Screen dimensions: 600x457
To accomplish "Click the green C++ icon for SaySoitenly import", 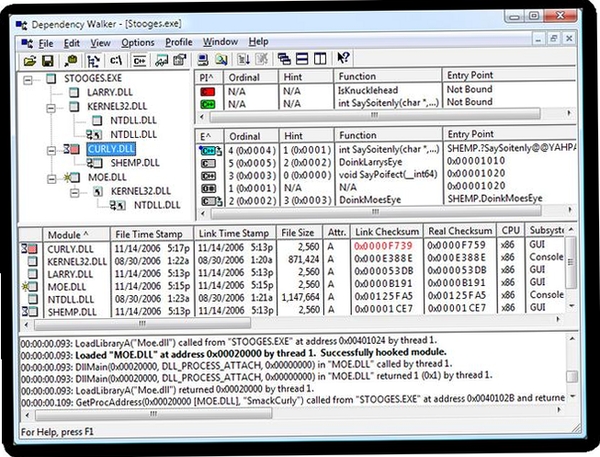I will [x=207, y=104].
